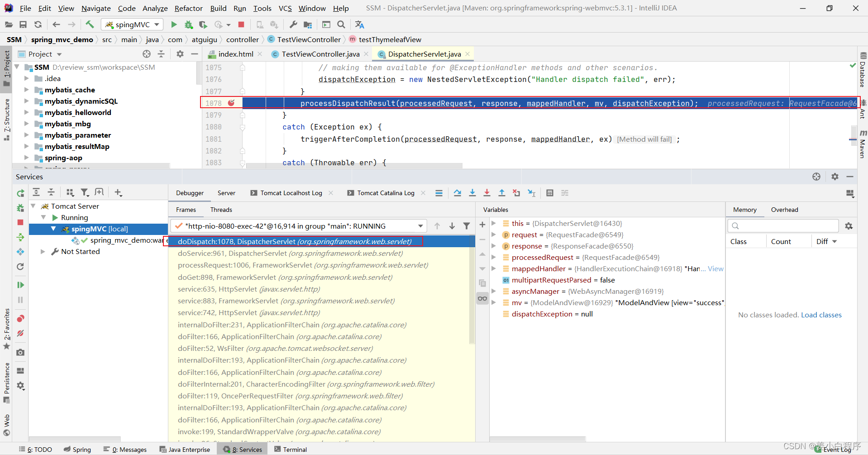Open the spingMVC run configuration dropdown
This screenshot has width=868, height=455.
pos(132,24)
